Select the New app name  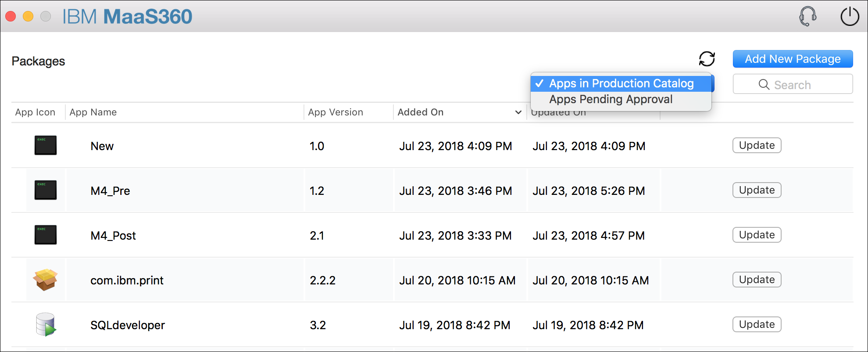click(x=102, y=146)
